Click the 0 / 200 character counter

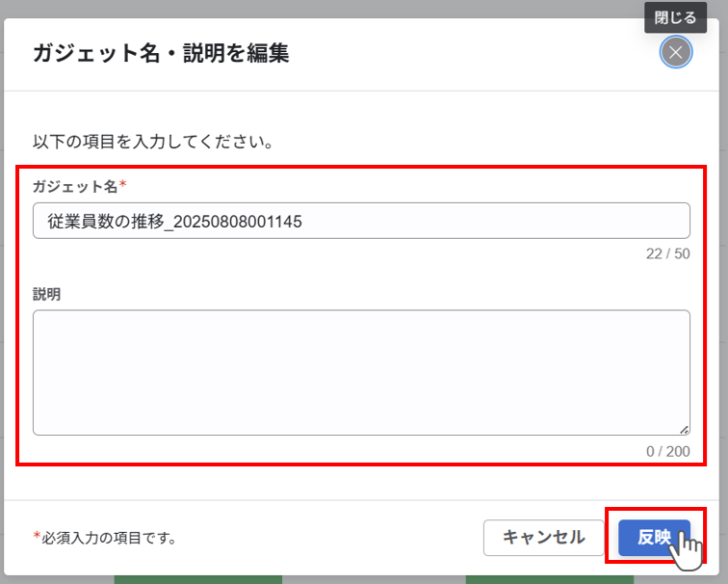tap(667, 451)
